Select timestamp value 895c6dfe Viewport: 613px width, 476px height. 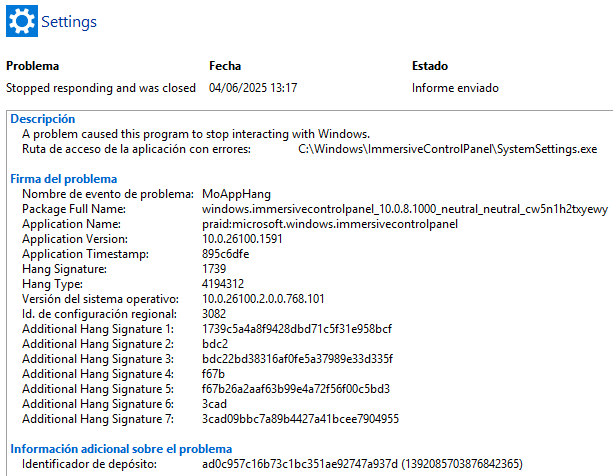(226, 254)
